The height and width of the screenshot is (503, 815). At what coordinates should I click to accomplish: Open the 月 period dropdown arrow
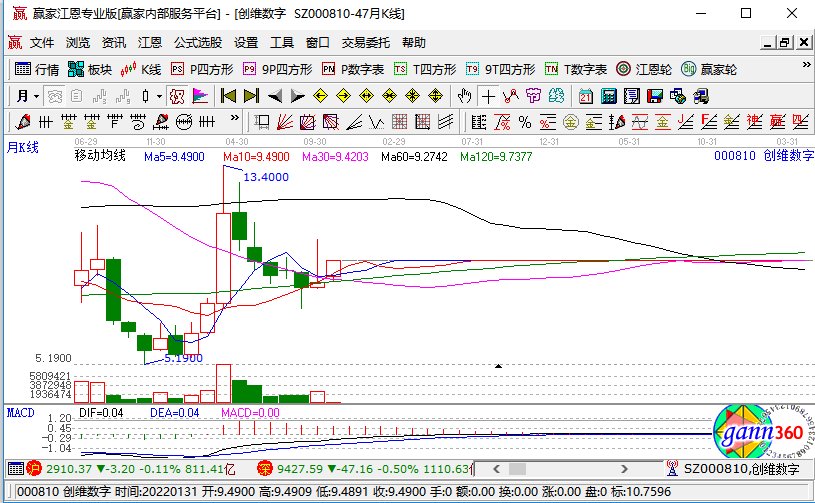pos(36,97)
